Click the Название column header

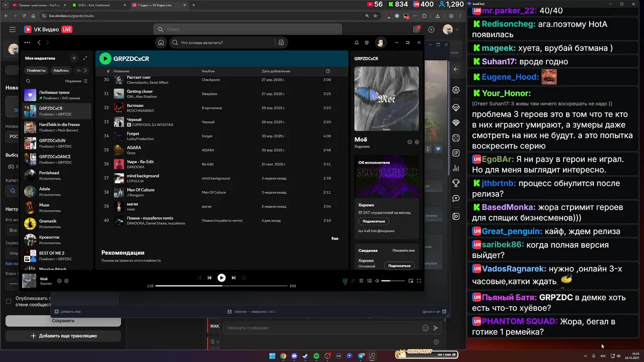(121, 71)
